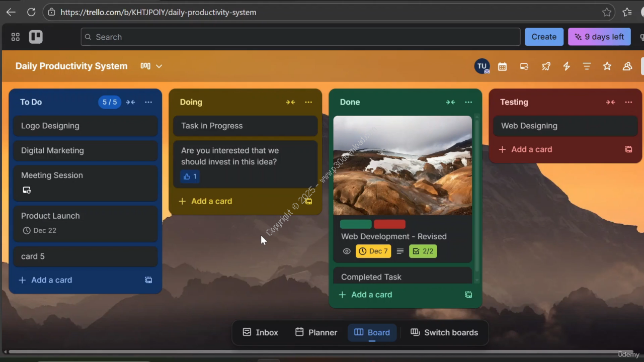Open the calendar icon in board header
Screen dimensions: 644x362
pyautogui.click(x=502, y=66)
